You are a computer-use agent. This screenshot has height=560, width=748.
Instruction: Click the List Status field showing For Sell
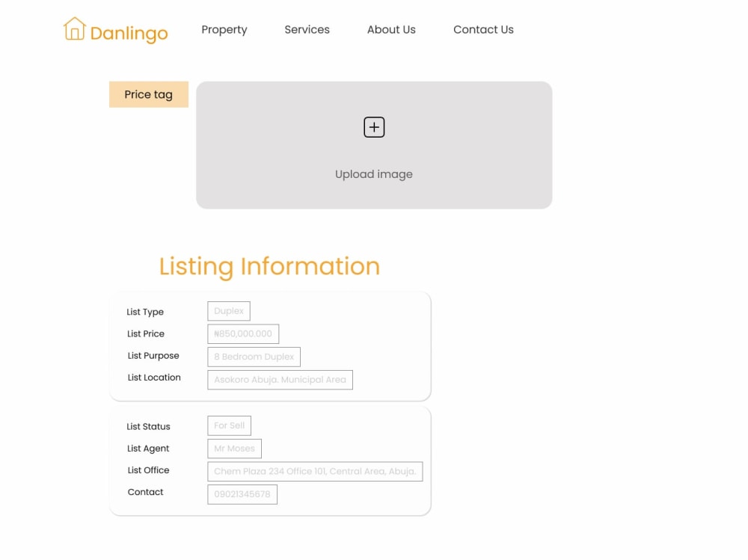pyautogui.click(x=229, y=425)
